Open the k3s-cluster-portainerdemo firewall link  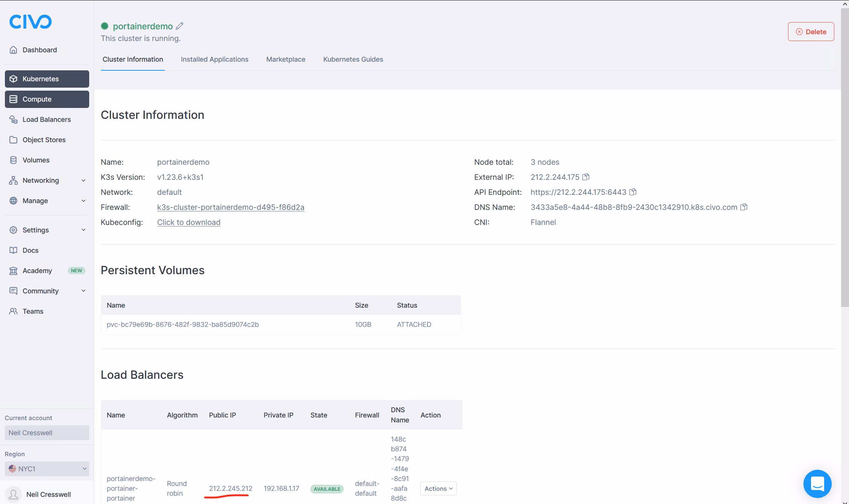point(231,207)
